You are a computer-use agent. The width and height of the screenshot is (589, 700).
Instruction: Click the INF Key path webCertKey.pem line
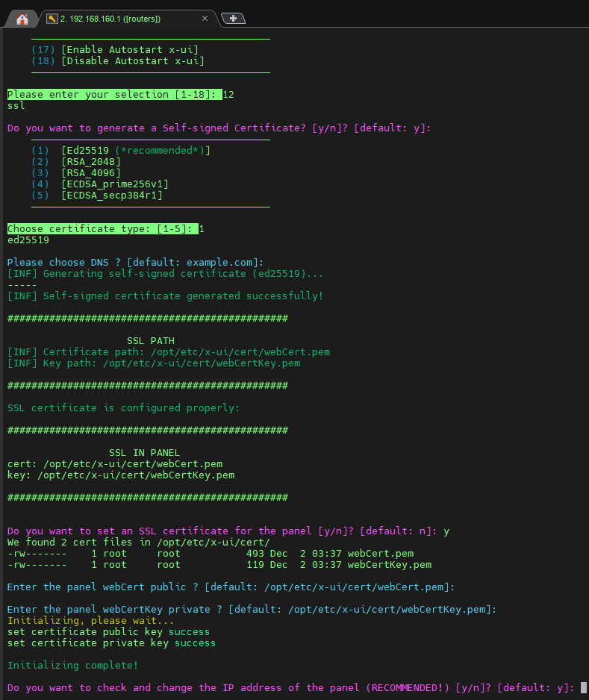point(153,363)
